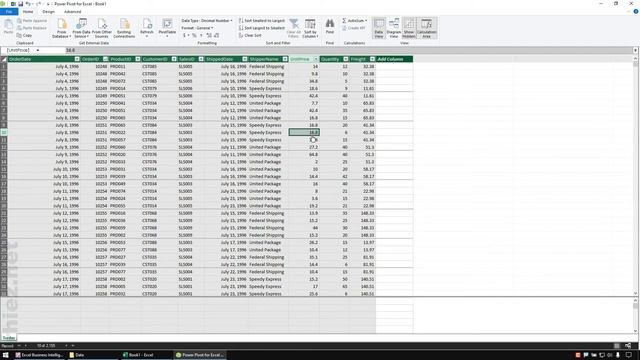Decrease decimal places icon
The height and width of the screenshot is (360, 640).
point(216,36)
